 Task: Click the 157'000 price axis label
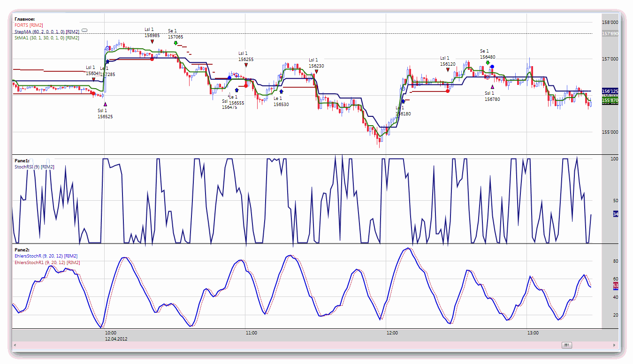click(x=610, y=59)
